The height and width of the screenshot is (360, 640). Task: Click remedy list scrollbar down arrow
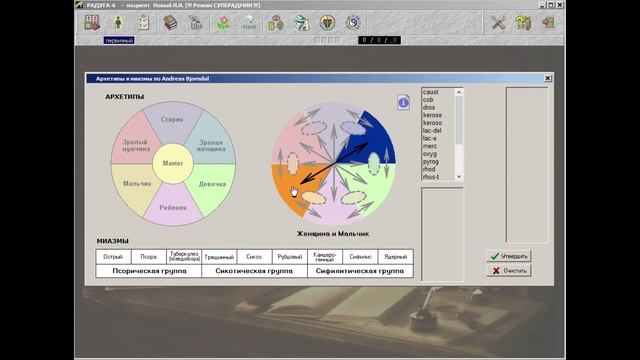459,176
